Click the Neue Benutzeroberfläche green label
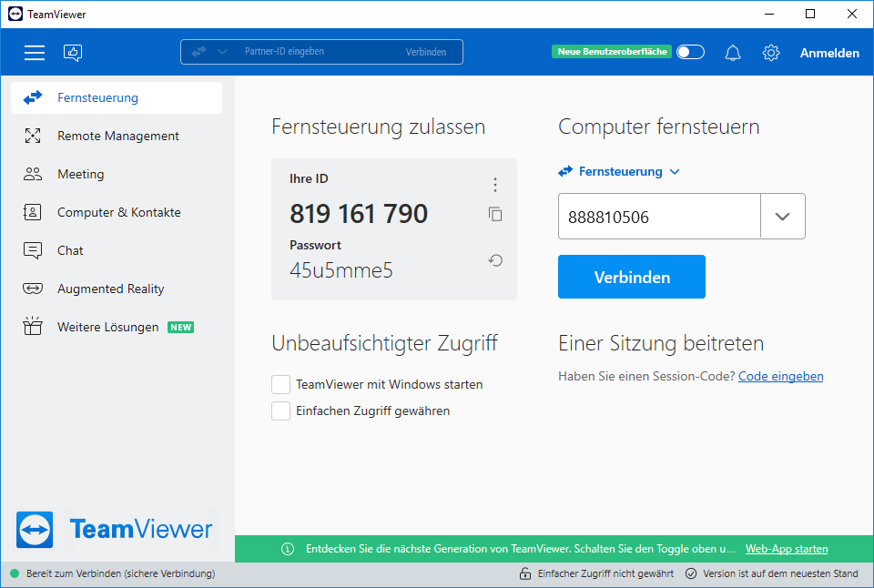Image resolution: width=874 pixels, height=588 pixels. (x=612, y=52)
